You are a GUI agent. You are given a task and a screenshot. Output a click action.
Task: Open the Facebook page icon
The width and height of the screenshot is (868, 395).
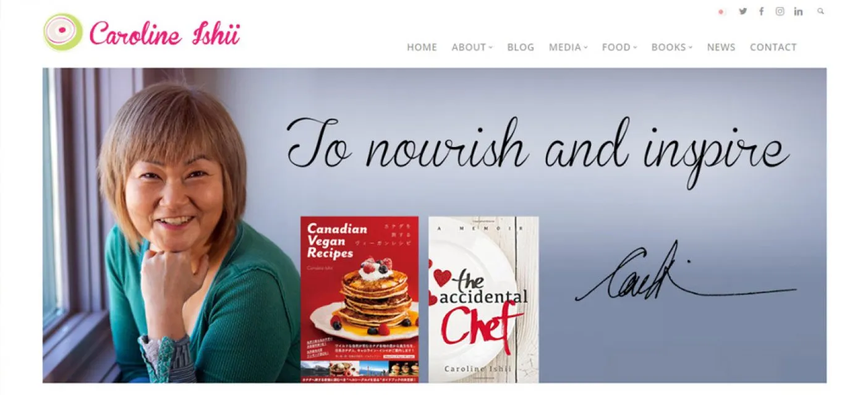pyautogui.click(x=761, y=11)
